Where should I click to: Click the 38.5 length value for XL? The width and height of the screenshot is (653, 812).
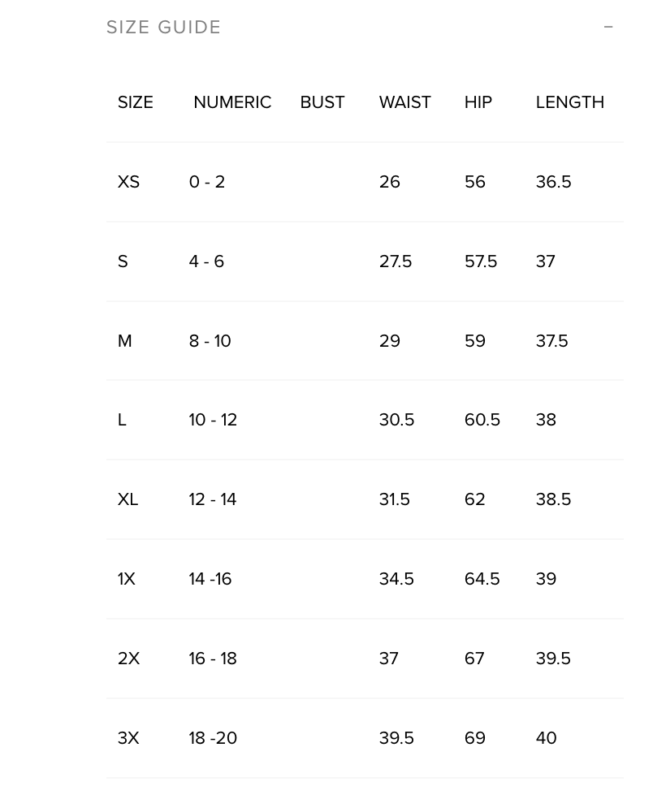click(x=553, y=499)
